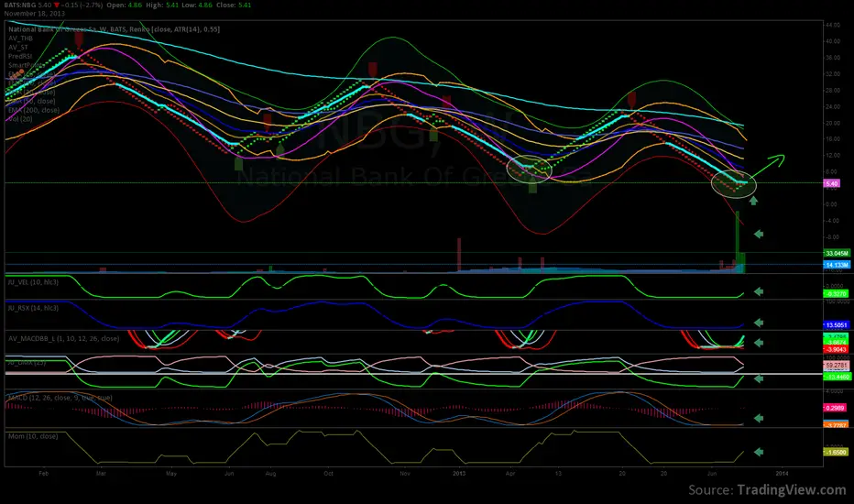854x504 pixels.
Task: Select the Aug label on time axis
Action: [x=270, y=474]
